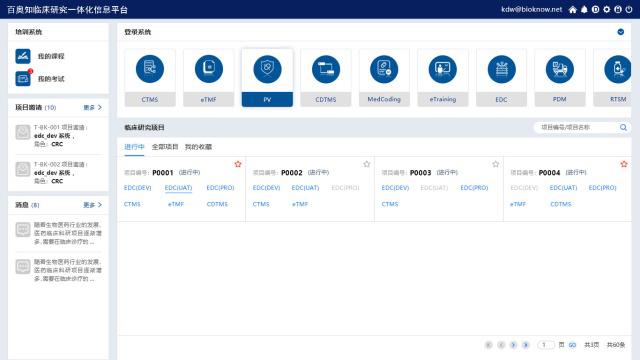The image size is (640, 360).
Task: Open notifications bell icon
Action: [584, 9]
